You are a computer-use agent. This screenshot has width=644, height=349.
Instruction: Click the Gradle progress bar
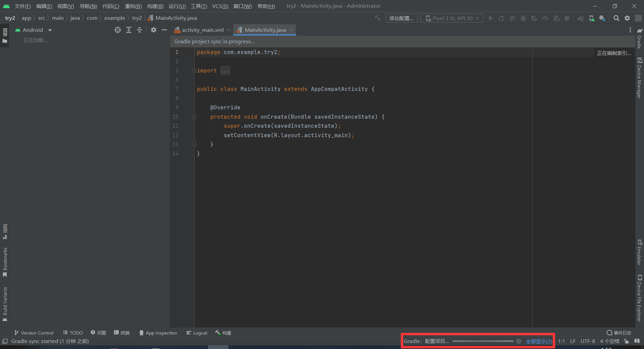pyautogui.click(x=483, y=341)
